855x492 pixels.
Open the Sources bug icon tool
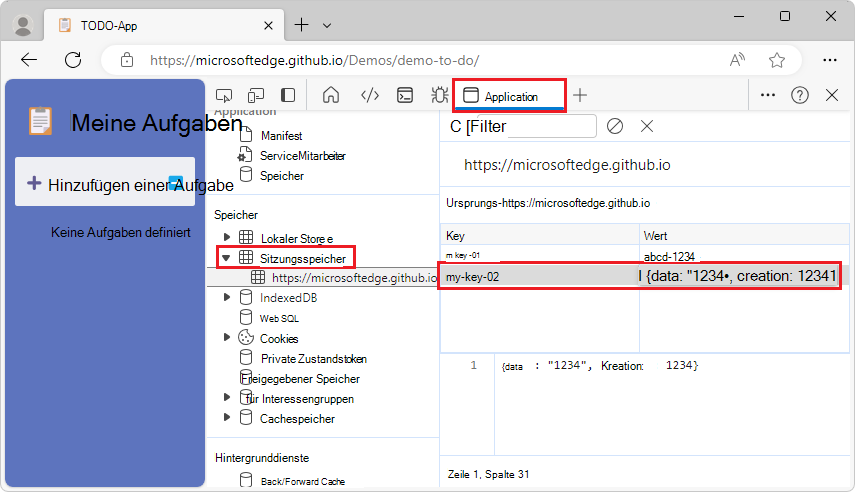439,95
